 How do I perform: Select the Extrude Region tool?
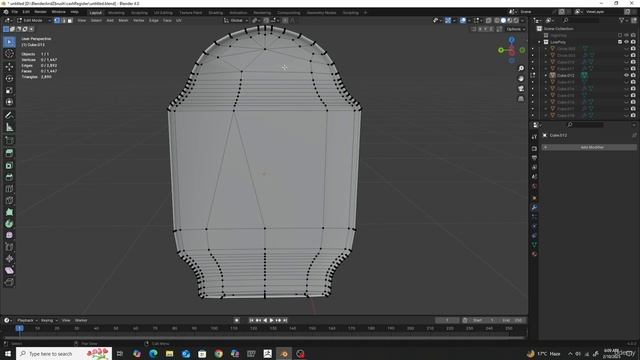pos(9,153)
